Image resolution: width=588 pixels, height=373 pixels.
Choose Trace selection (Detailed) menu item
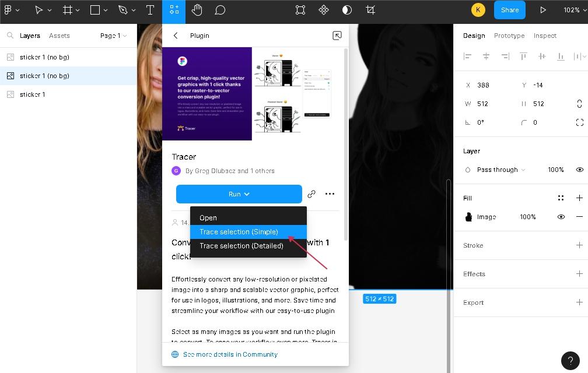(242, 246)
